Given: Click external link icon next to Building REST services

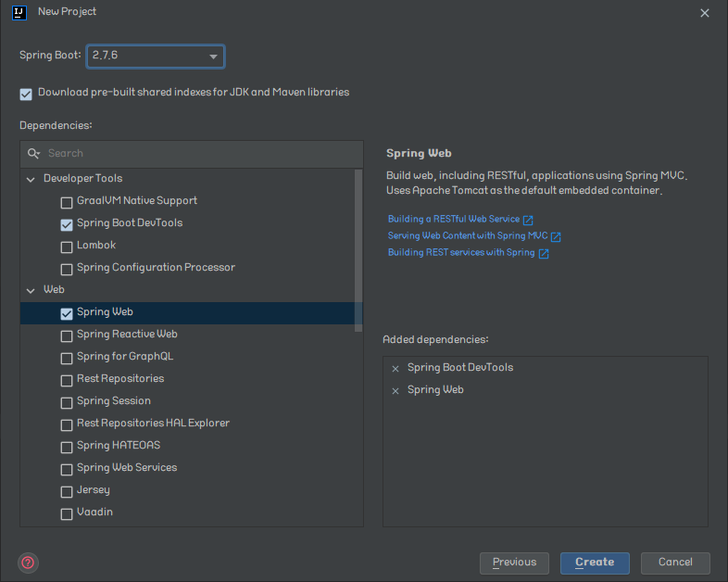Looking at the screenshot, I should coord(544,254).
